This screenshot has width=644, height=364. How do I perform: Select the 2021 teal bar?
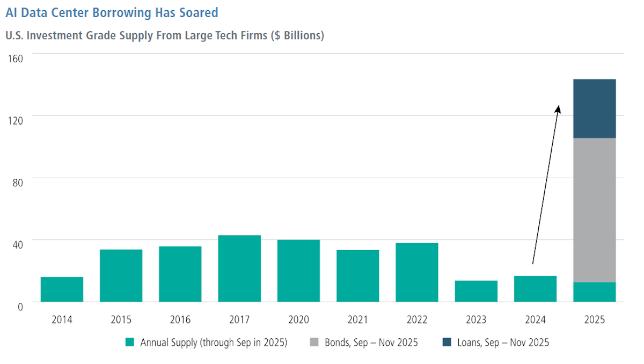[x=358, y=276]
